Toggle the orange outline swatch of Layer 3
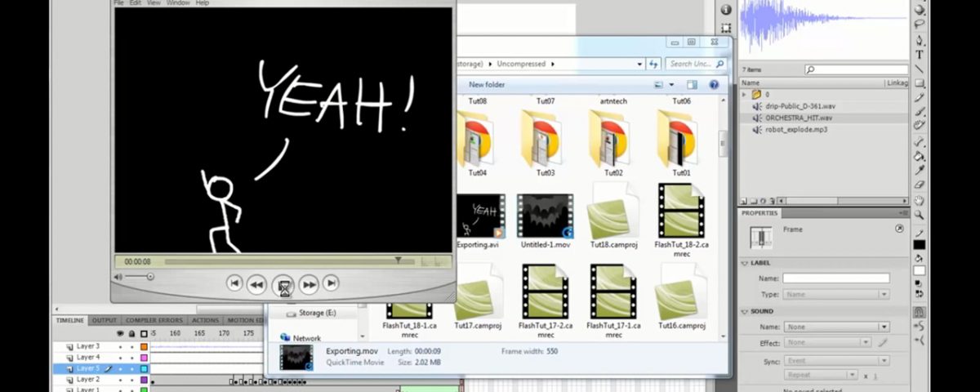Screen dimensions: 980x392 click(144, 347)
